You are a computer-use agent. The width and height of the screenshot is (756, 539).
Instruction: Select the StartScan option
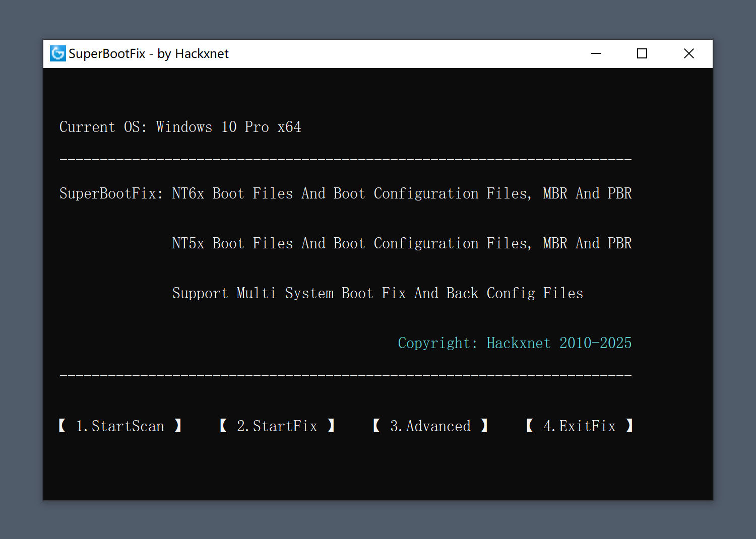coord(120,426)
